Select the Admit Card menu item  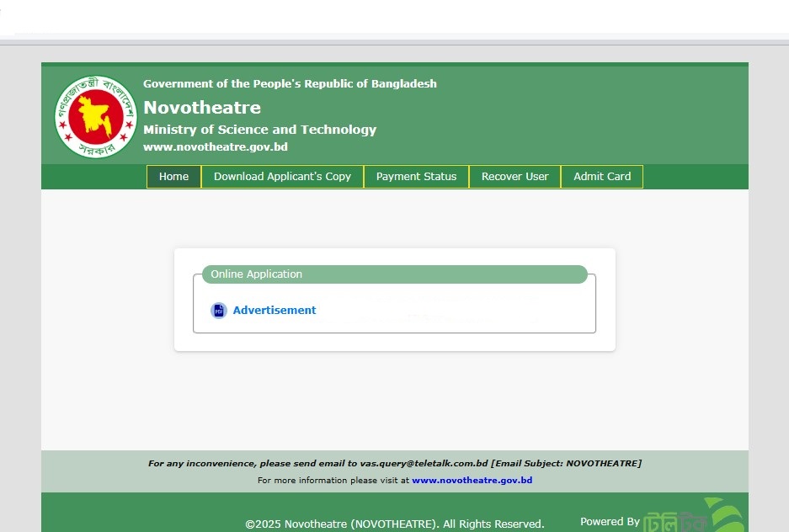pyautogui.click(x=601, y=177)
